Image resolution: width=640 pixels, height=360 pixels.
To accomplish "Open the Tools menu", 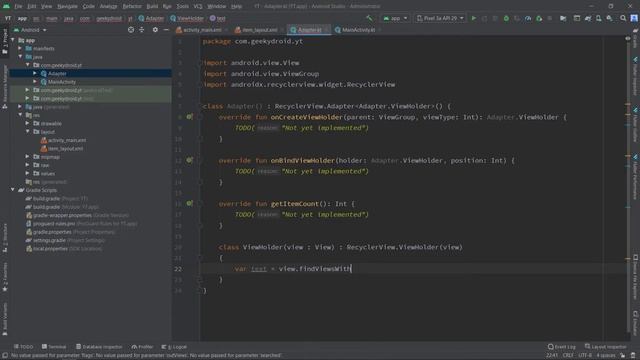I will (182, 6).
